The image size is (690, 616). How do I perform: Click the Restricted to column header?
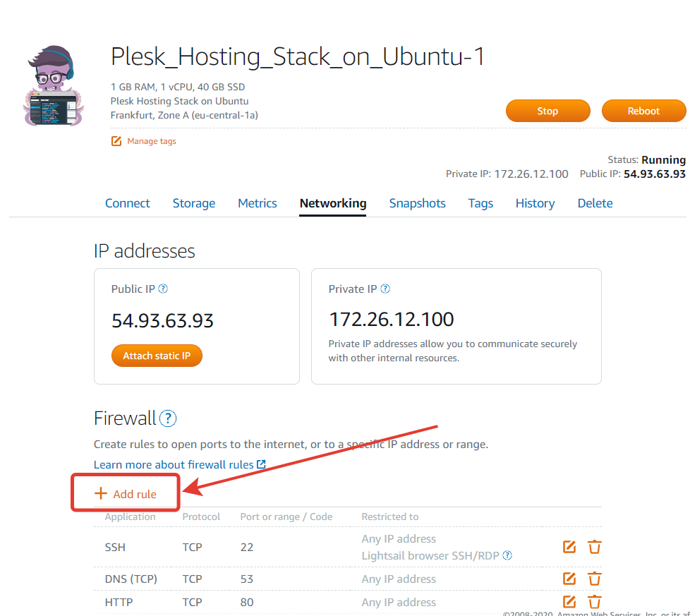[390, 517]
